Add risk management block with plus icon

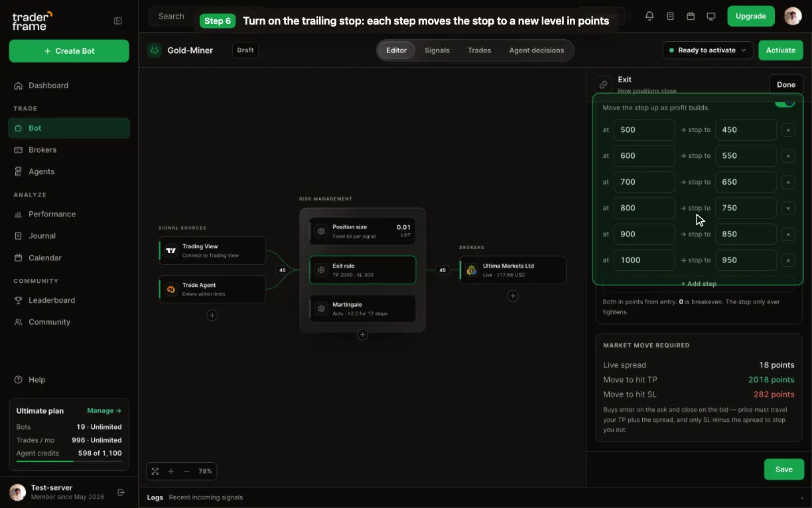[362, 335]
